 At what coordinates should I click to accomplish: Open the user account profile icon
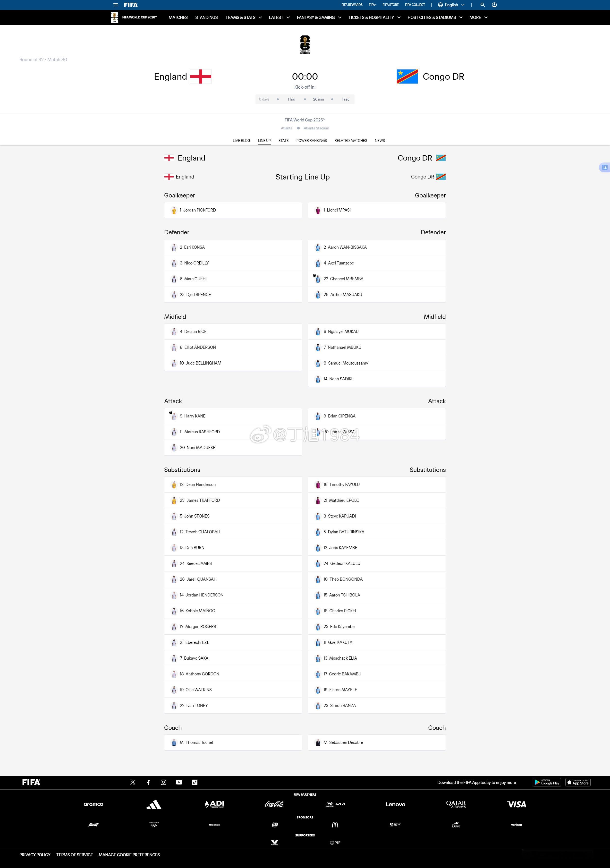[494, 5]
